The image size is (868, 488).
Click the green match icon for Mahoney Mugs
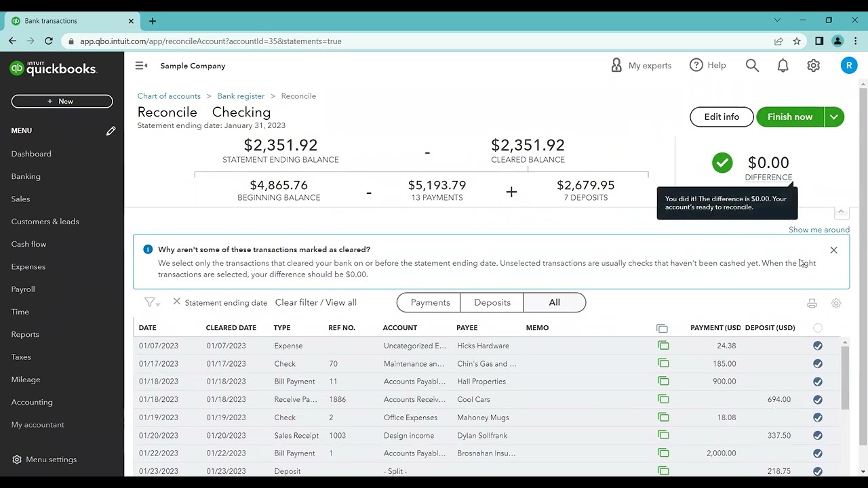(x=663, y=418)
